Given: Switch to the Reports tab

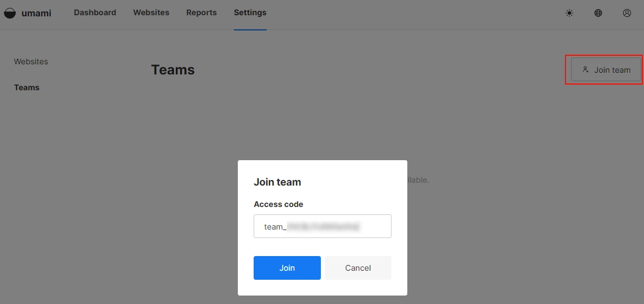Looking at the screenshot, I should click(202, 12).
